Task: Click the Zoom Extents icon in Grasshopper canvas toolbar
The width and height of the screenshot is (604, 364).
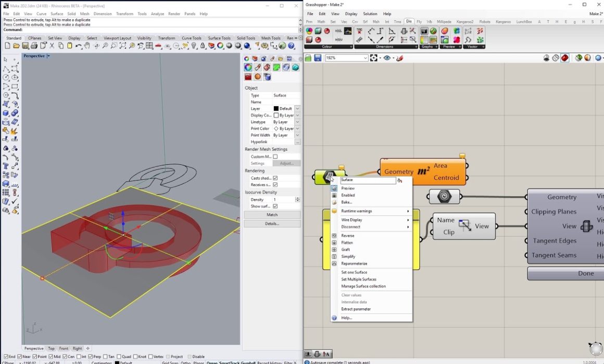Action: pos(374,58)
